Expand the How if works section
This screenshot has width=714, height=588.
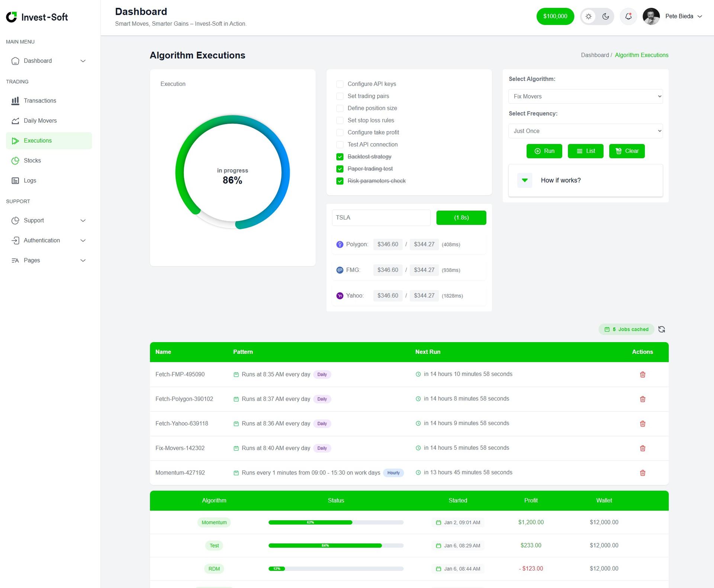pos(524,180)
